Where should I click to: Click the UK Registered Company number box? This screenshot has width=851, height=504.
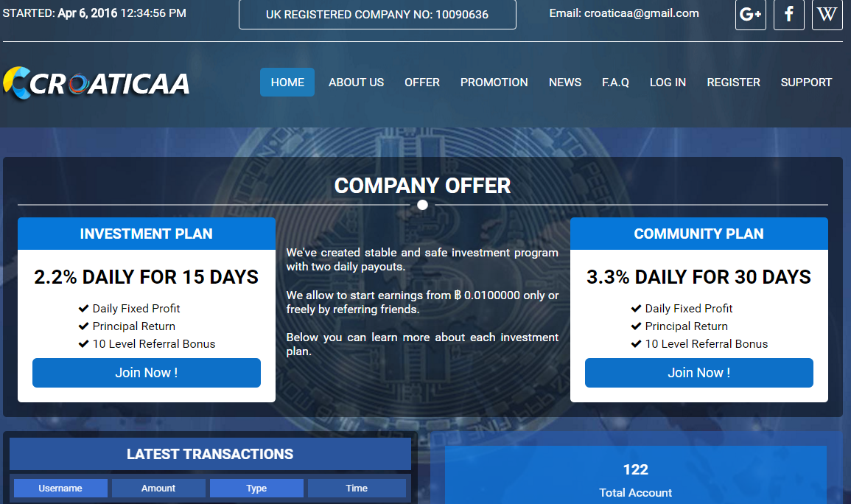tap(377, 15)
